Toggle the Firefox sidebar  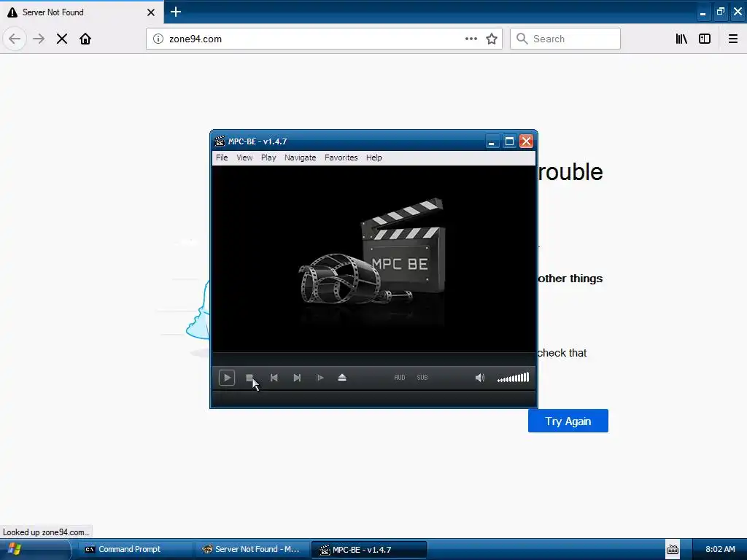(x=705, y=39)
